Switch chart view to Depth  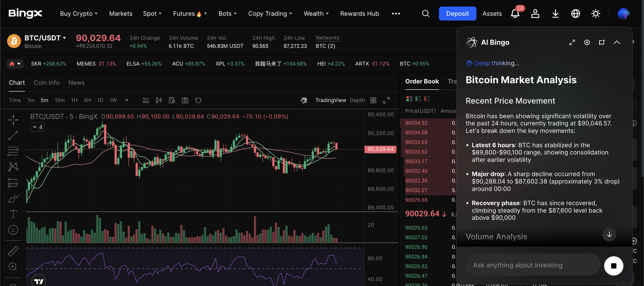click(x=357, y=100)
